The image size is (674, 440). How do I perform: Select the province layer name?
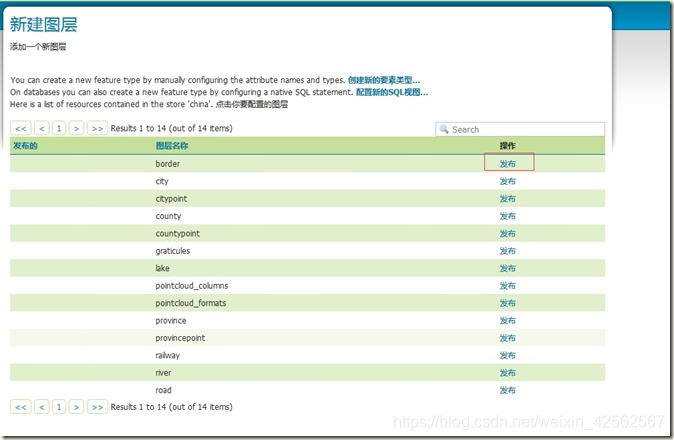(x=171, y=321)
